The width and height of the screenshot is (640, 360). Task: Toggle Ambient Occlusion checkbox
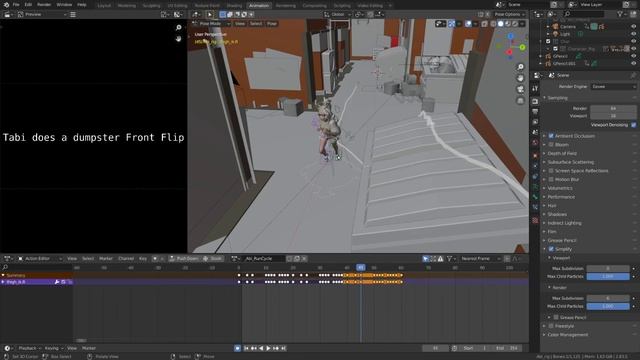point(551,136)
